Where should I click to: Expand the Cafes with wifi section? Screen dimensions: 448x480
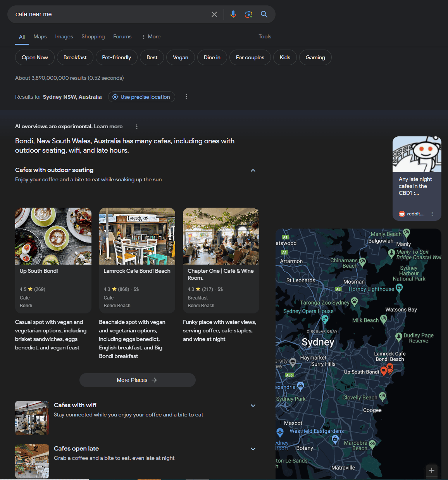pyautogui.click(x=253, y=406)
